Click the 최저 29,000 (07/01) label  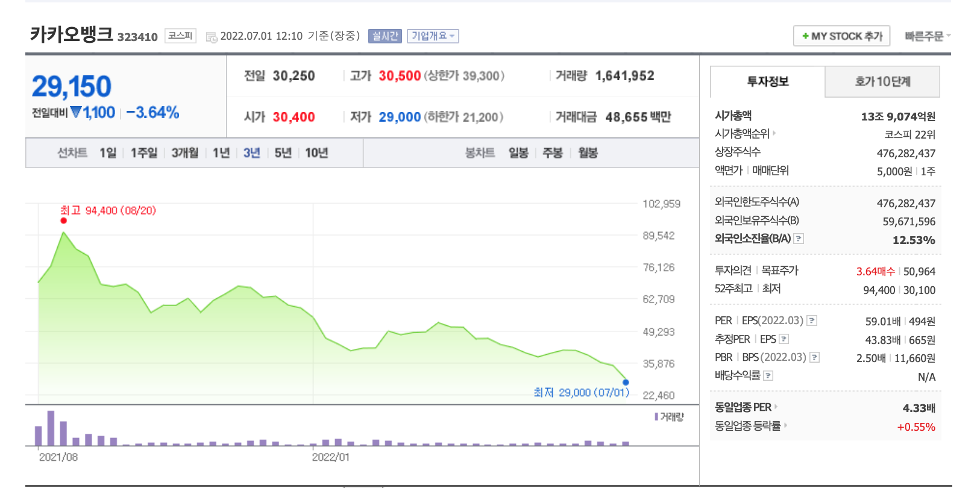click(582, 392)
